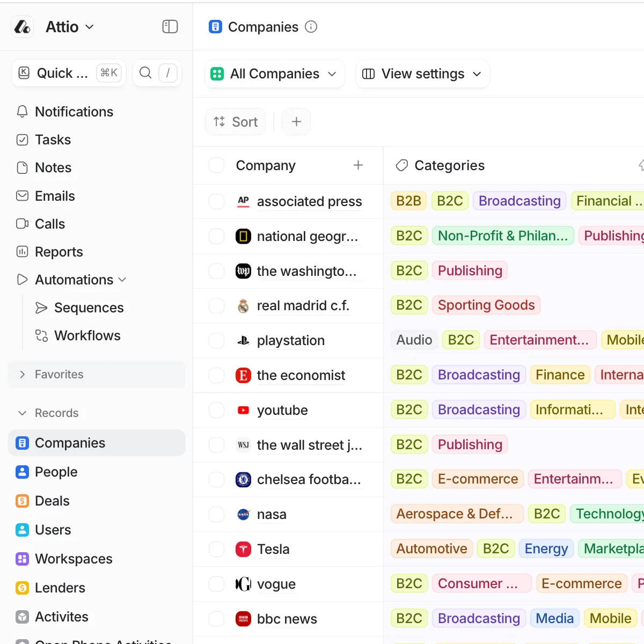Screen dimensions: 644x644
Task: Add a column next to Company header
Action: pos(358,165)
